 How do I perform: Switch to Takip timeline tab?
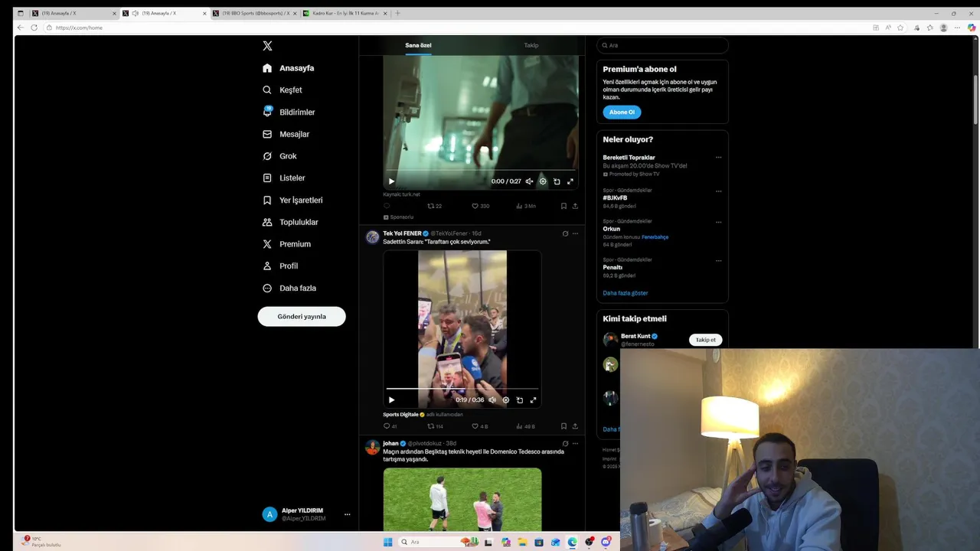click(531, 45)
